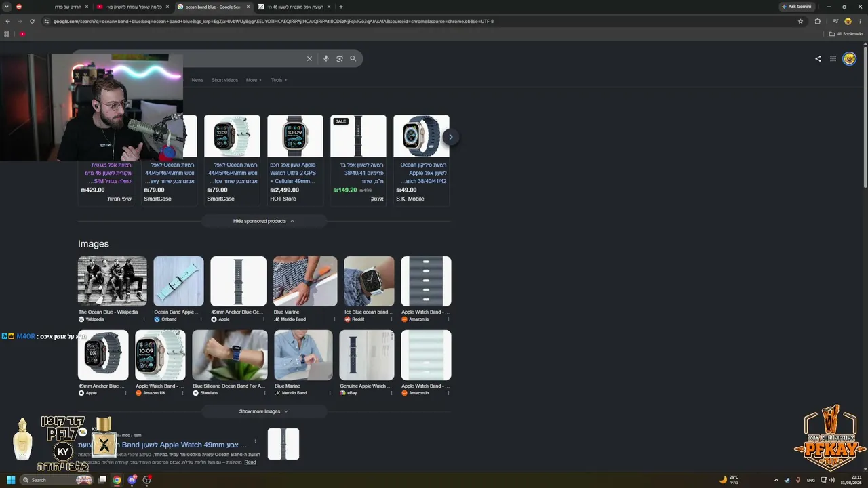Viewport: 868px width, 488px height.
Task: Bookmark this page with the star icon
Action: [800, 21]
